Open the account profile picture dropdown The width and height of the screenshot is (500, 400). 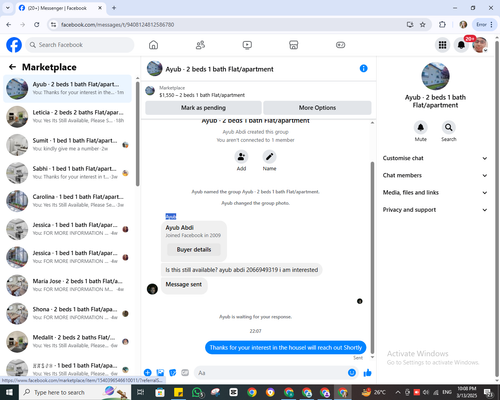click(480, 45)
